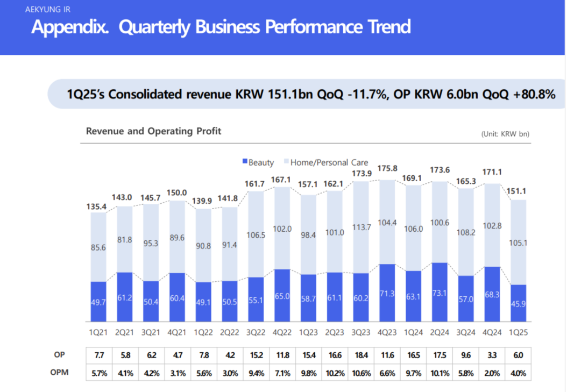Click the OPM row header label
This screenshot has height=392, width=581.
point(60,373)
